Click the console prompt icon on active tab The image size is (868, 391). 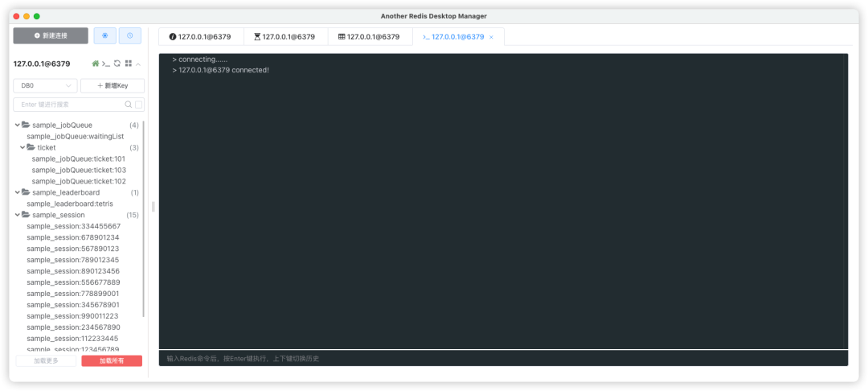click(x=426, y=37)
